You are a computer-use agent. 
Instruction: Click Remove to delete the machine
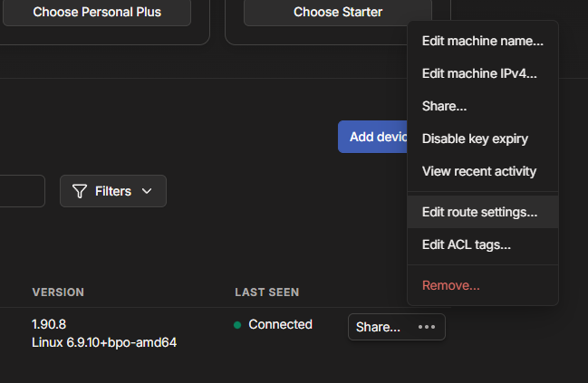(x=450, y=285)
